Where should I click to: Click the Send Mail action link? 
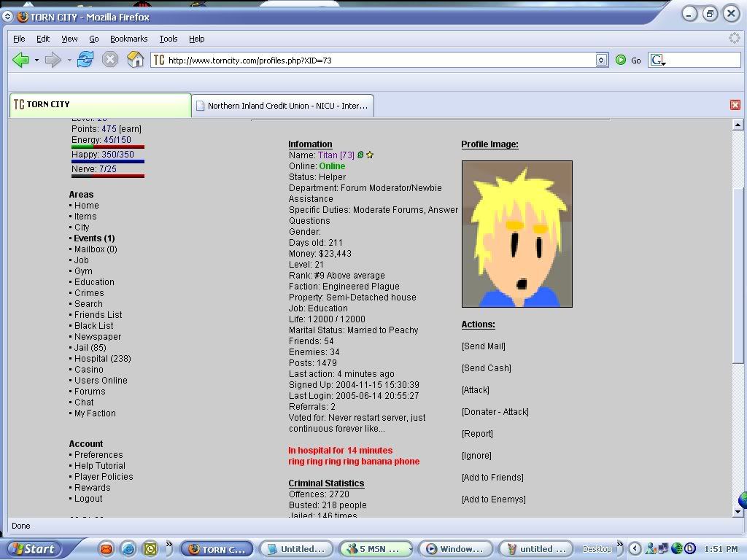[x=483, y=346]
